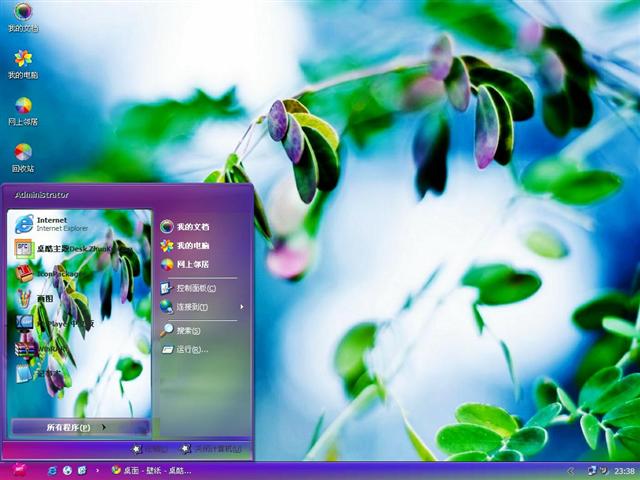Click the third Quick Launch icon after the globe
The width and height of the screenshot is (640, 480).
coord(82,471)
